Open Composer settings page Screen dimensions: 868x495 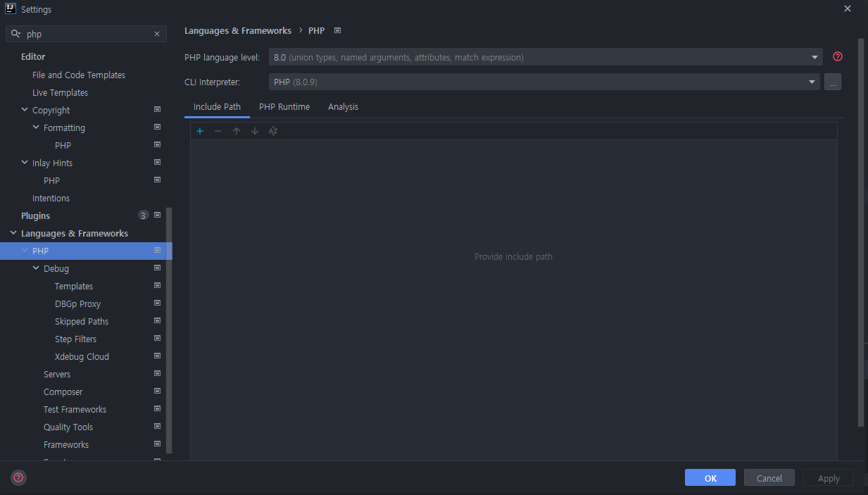point(63,391)
